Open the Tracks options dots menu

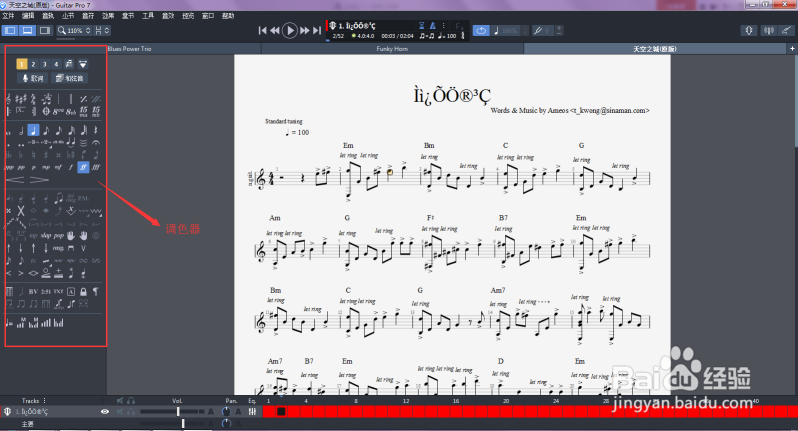pyautogui.click(x=45, y=400)
